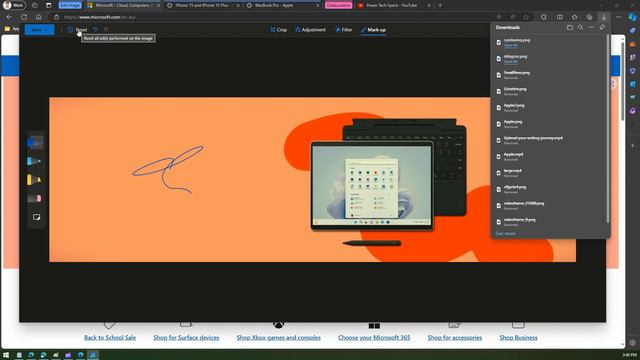This screenshot has height=360, width=640.
Task: Open browser Settings and more menu
Action: tap(618, 17)
